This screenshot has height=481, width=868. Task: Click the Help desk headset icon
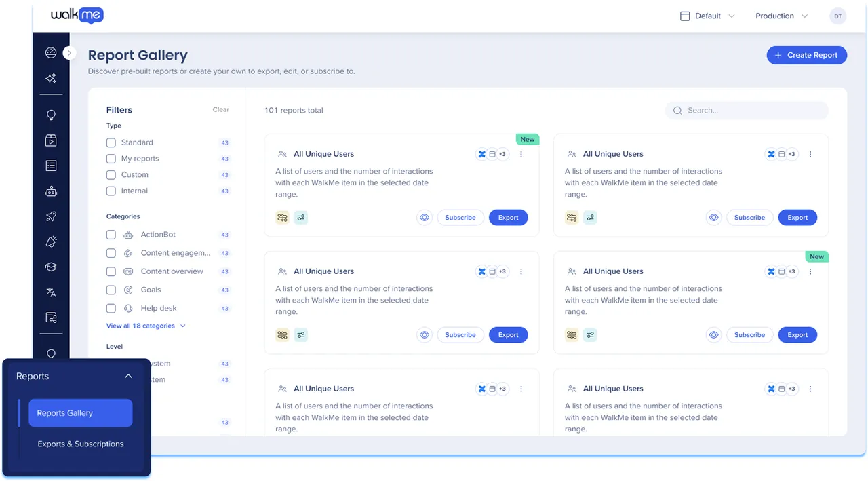128,308
